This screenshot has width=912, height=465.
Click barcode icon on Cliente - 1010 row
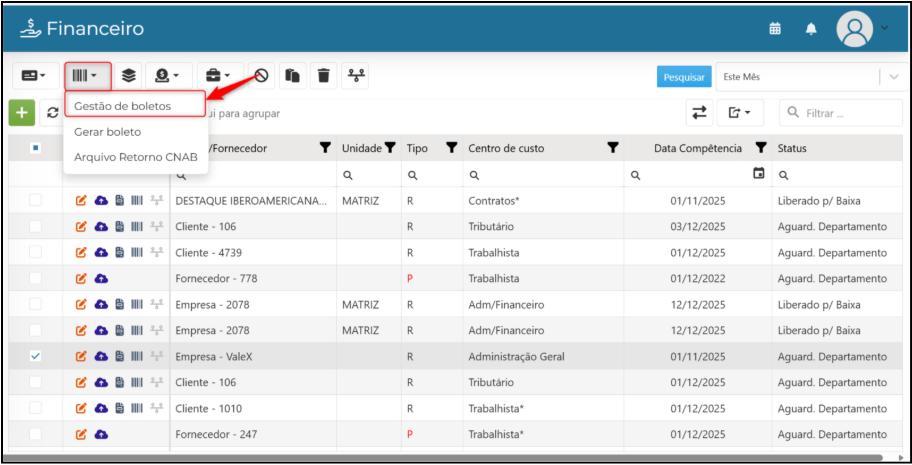[x=137, y=408]
